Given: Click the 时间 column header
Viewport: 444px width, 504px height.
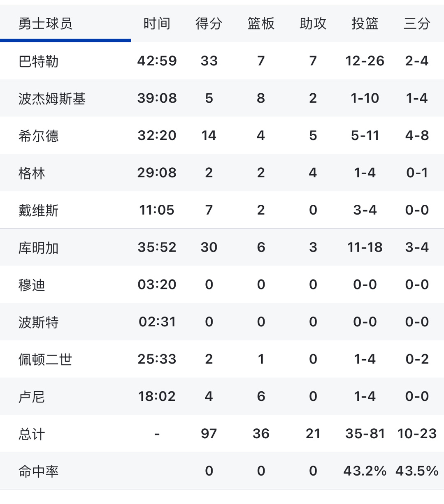Looking at the screenshot, I should [157, 23].
